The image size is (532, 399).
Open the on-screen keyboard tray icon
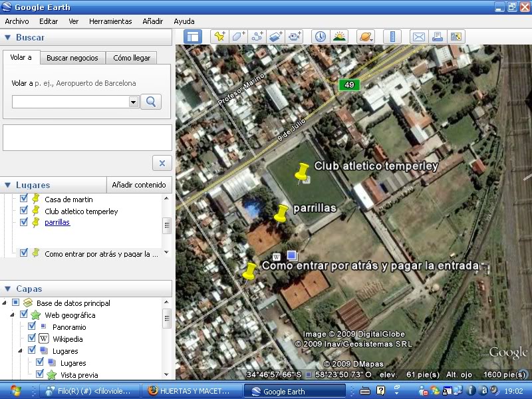click(x=365, y=391)
